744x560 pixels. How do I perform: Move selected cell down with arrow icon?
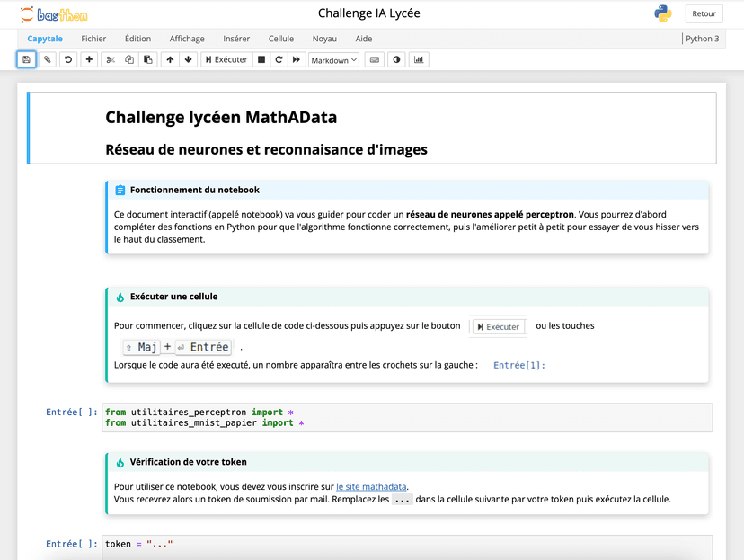[x=188, y=59]
